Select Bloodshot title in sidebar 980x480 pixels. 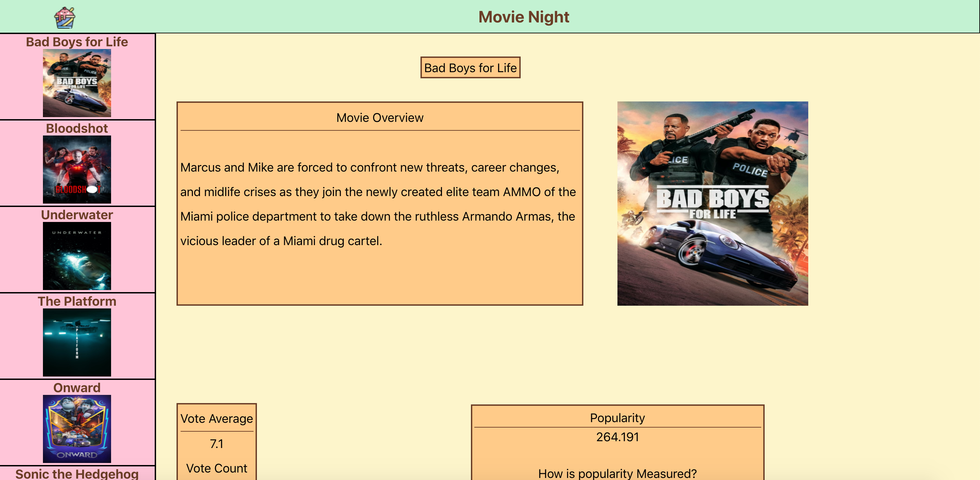pyautogui.click(x=77, y=128)
